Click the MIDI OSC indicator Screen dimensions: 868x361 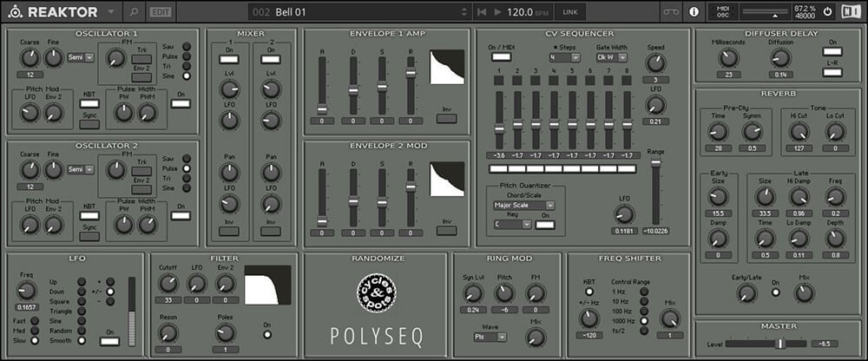[x=723, y=11]
